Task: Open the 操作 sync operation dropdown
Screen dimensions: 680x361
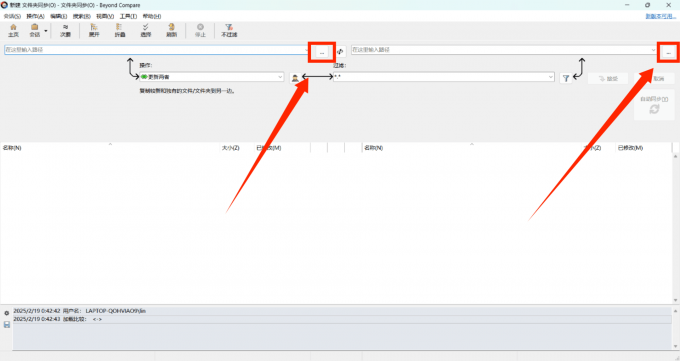Action: (212, 77)
